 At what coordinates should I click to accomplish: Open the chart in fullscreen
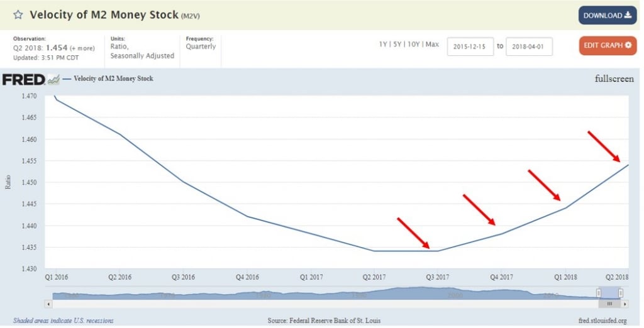click(614, 79)
